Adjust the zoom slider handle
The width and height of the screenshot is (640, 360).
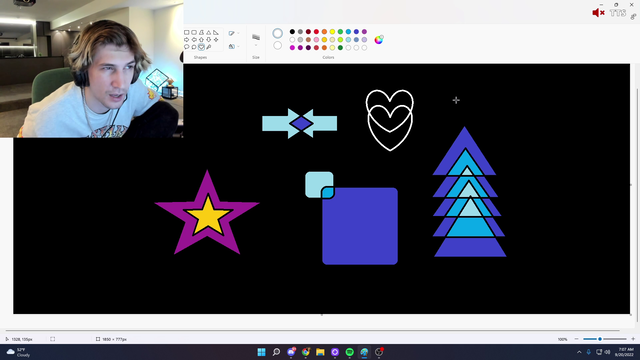[x=600, y=339]
